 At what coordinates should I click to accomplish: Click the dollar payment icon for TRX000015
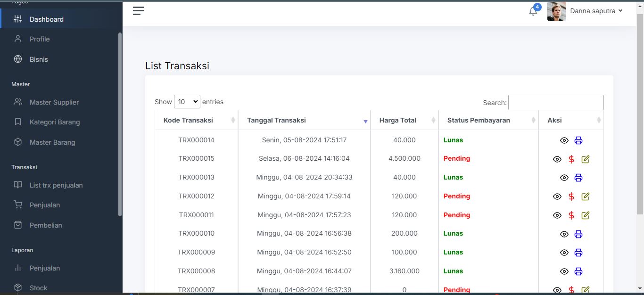[571, 159]
